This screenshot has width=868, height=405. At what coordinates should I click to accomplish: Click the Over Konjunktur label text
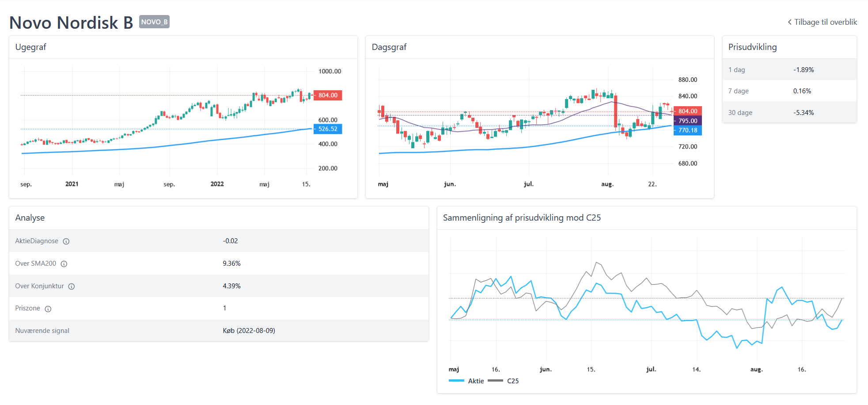pos(39,286)
